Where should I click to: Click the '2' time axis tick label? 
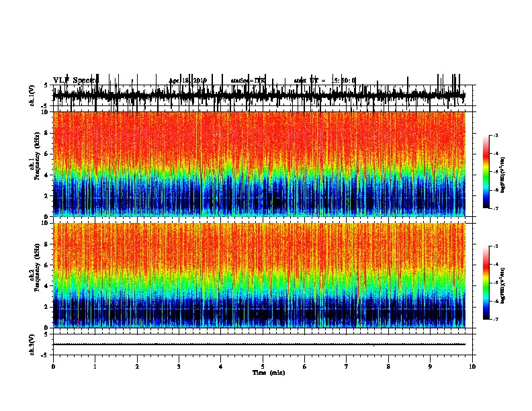[x=137, y=367]
